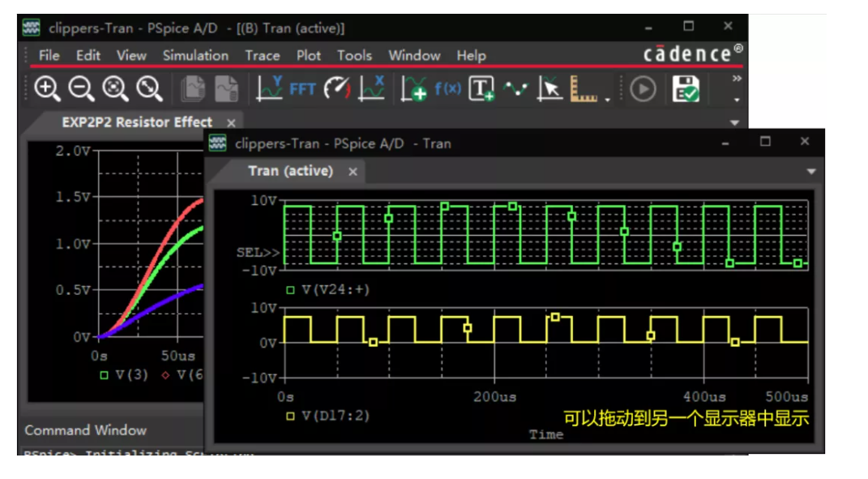The image size is (868, 479).
Task: Close the EXP2P2 Resistor Effect tab
Action: 232,123
